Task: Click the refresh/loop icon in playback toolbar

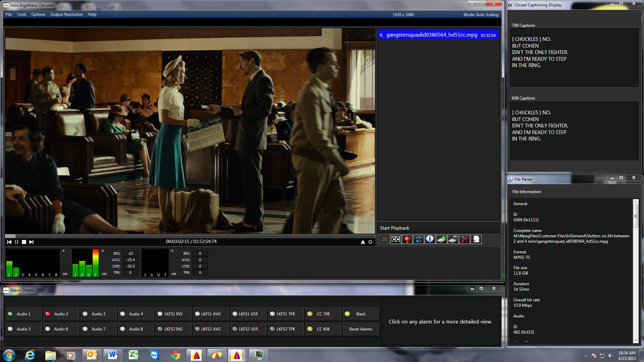Action: tap(418, 239)
